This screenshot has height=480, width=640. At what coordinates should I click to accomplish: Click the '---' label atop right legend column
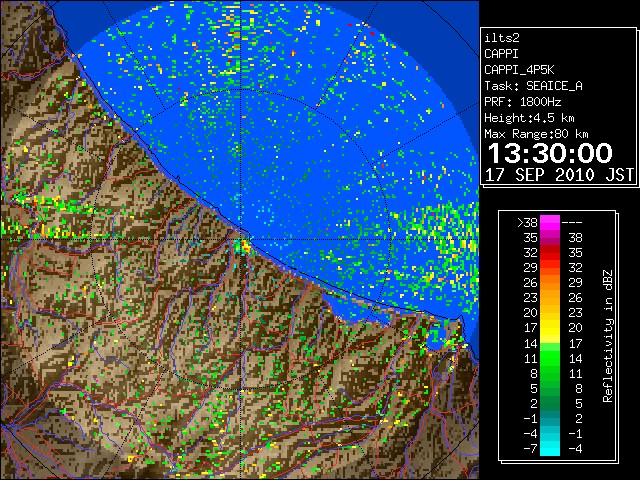[572, 223]
